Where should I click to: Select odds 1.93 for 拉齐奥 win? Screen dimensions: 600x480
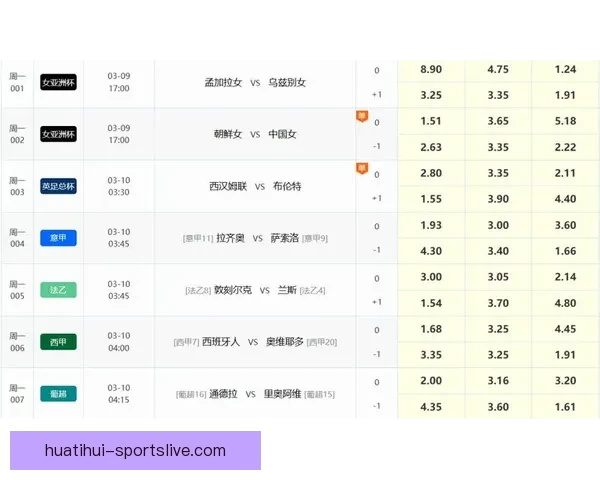point(431,225)
